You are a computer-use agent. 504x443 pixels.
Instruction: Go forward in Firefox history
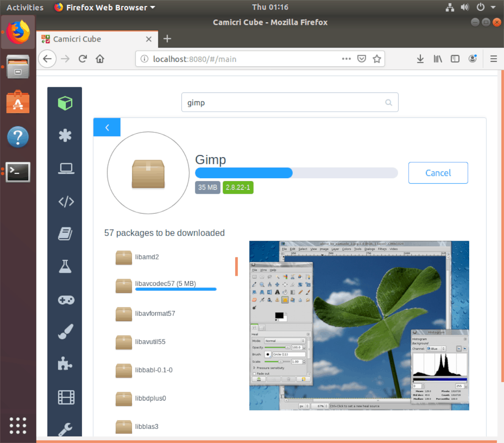[x=65, y=59]
